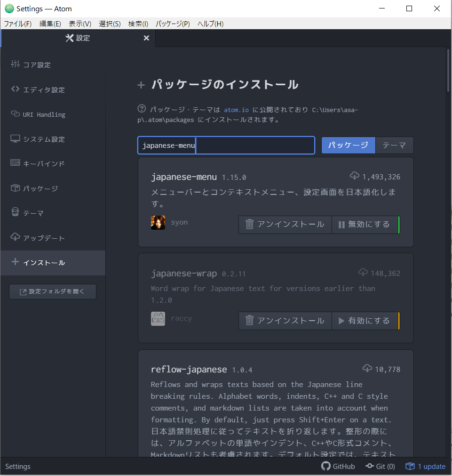This screenshot has width=452, height=476.
Task: Click 設定フォルダを開く button
Action: 53,291
